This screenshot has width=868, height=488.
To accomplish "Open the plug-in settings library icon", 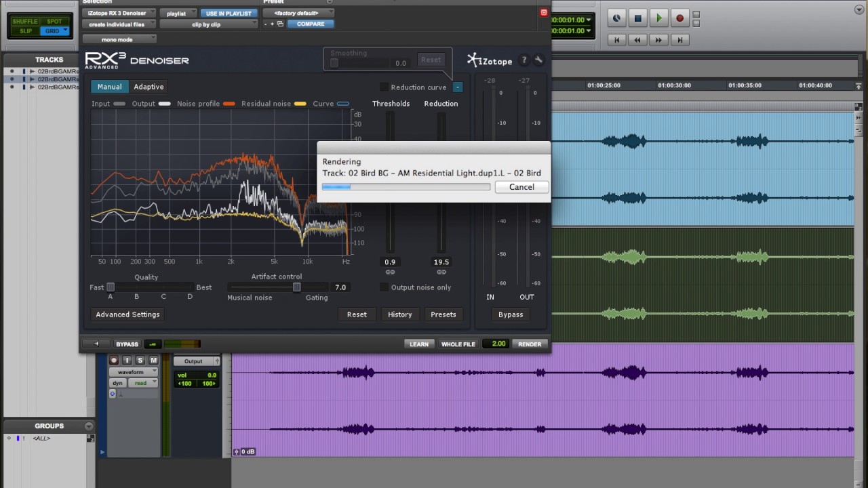I will point(280,24).
